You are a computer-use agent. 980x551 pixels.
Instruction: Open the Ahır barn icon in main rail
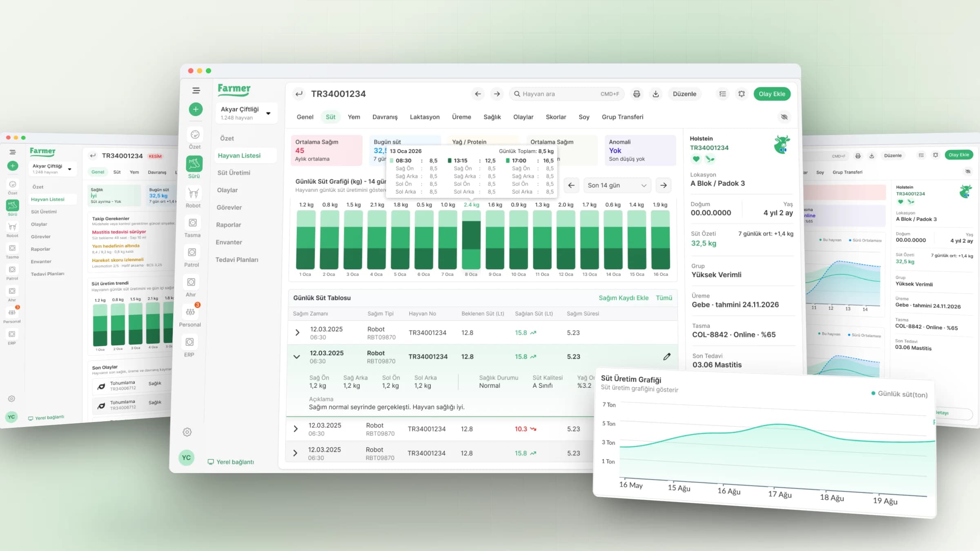pos(191,282)
